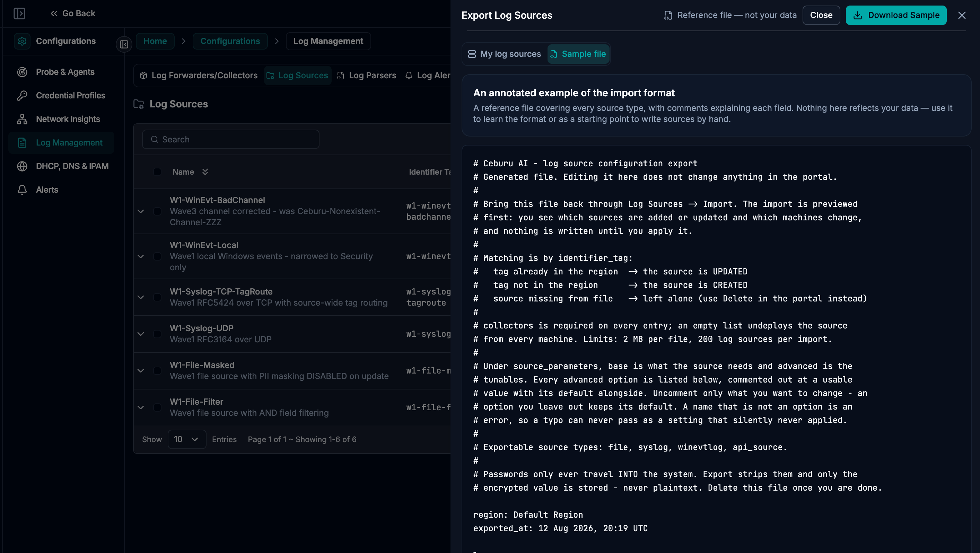Click the Go Back link
This screenshot has width=980, height=553.
73,14
